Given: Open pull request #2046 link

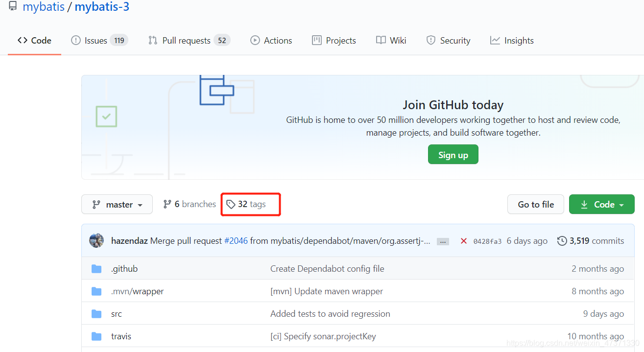Looking at the screenshot, I should pyautogui.click(x=236, y=241).
